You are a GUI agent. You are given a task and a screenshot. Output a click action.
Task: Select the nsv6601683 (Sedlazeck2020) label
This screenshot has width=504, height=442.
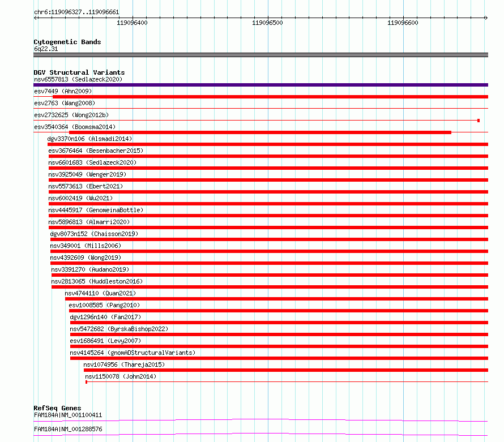point(92,162)
